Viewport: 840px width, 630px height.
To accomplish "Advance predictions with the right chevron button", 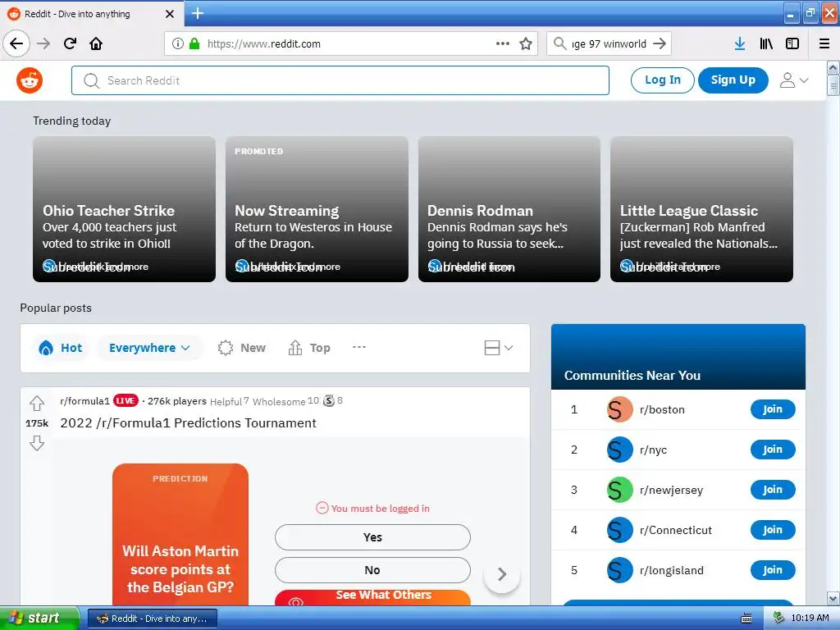I will coord(502,574).
